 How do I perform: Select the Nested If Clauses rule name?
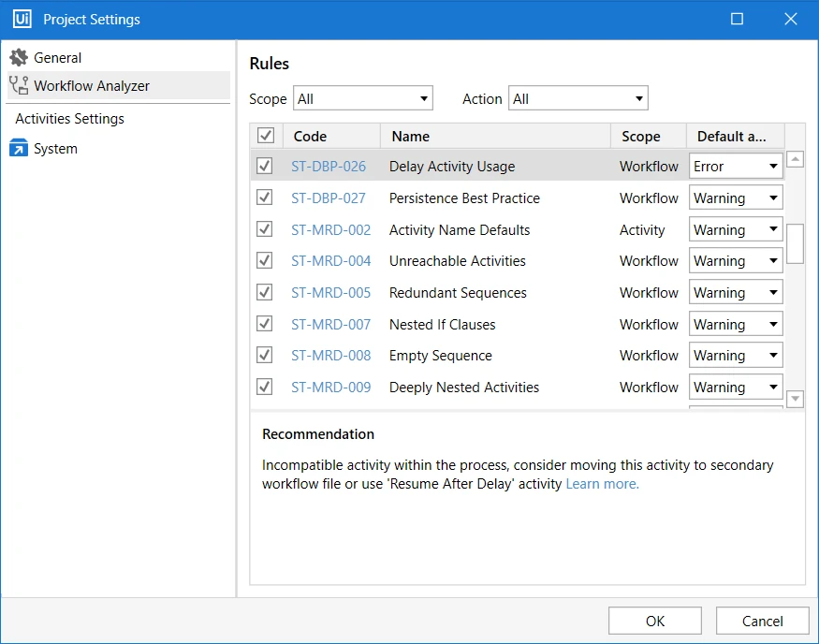point(443,325)
